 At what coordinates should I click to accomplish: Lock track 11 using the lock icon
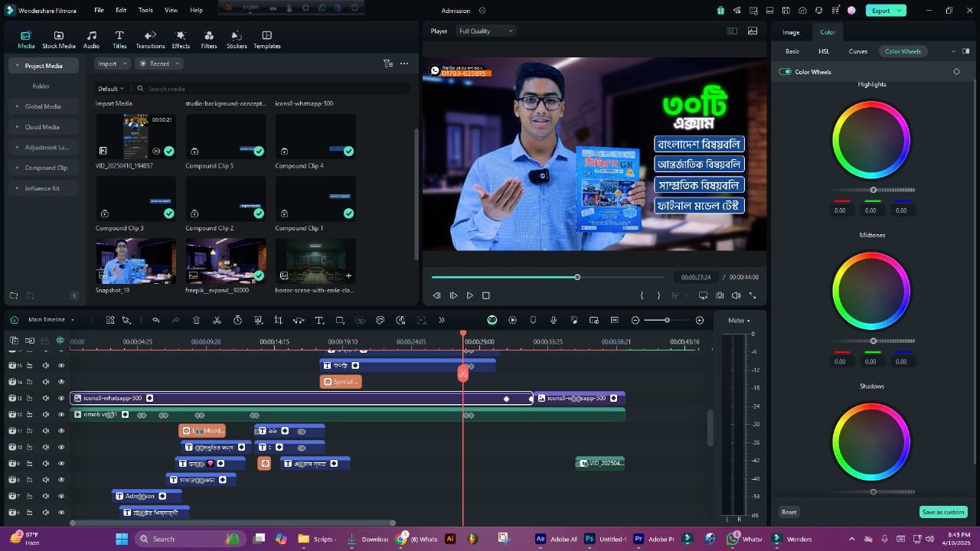pyautogui.click(x=29, y=431)
